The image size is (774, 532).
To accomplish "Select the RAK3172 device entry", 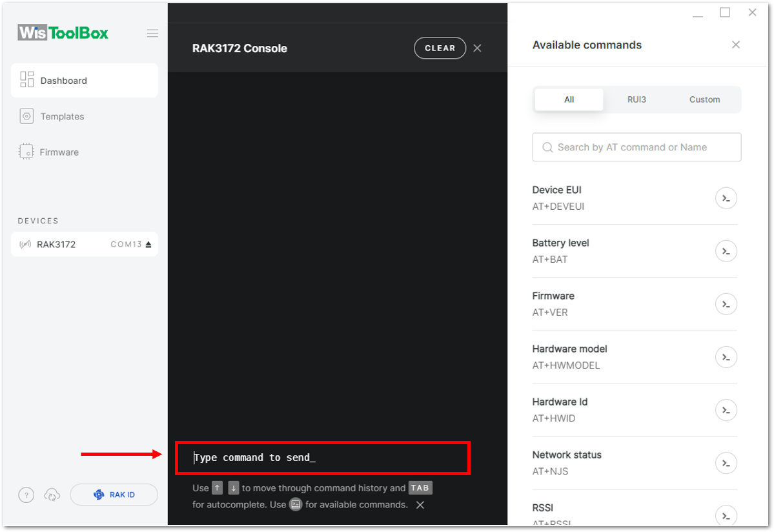I will pos(85,244).
